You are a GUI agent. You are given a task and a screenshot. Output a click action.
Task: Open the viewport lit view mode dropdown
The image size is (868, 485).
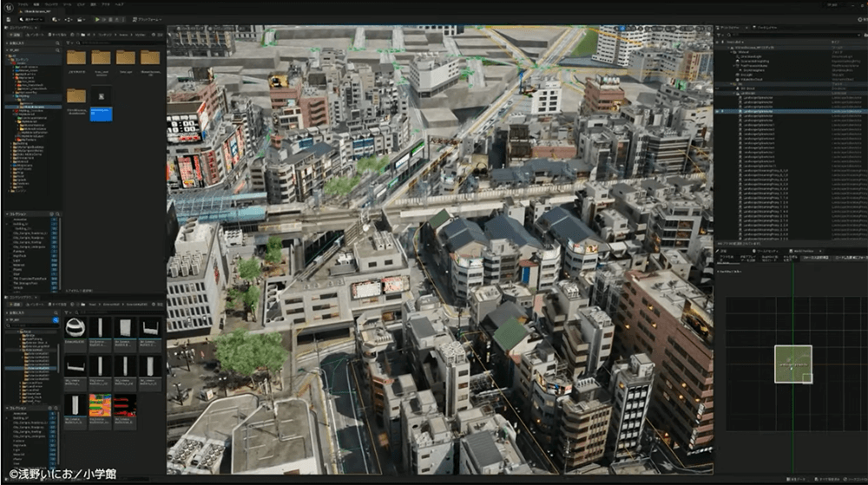coord(222,29)
